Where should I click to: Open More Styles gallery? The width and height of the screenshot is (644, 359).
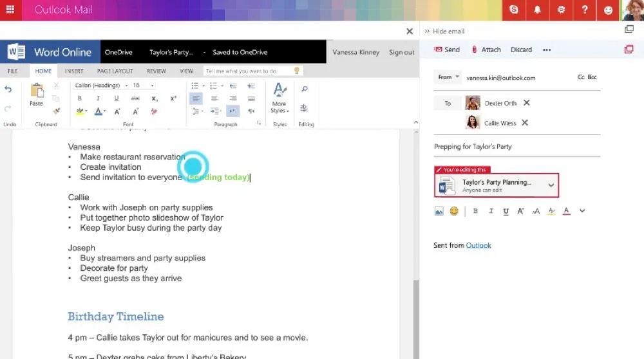click(279, 98)
